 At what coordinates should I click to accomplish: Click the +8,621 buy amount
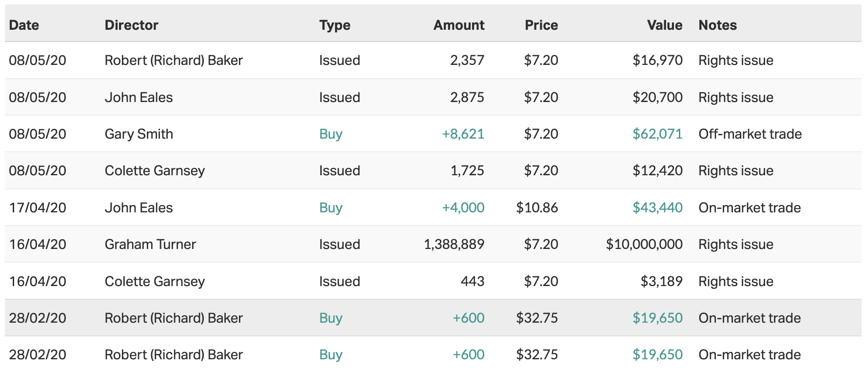463,134
